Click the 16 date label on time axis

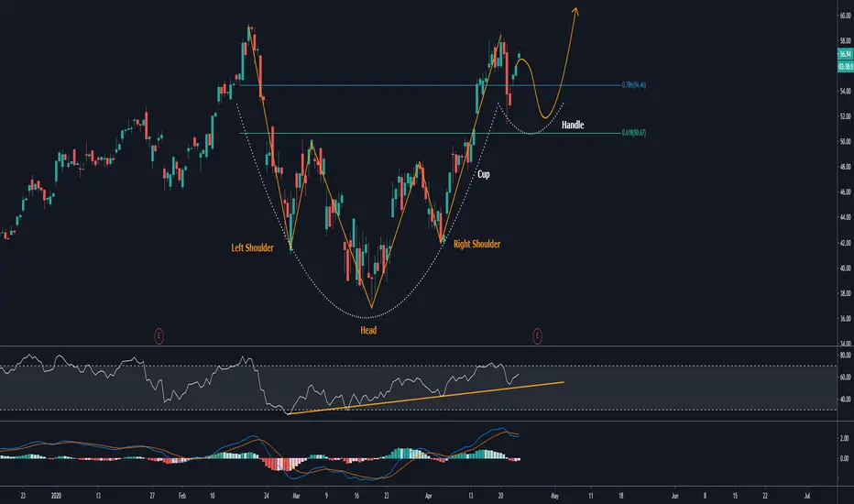point(356,496)
